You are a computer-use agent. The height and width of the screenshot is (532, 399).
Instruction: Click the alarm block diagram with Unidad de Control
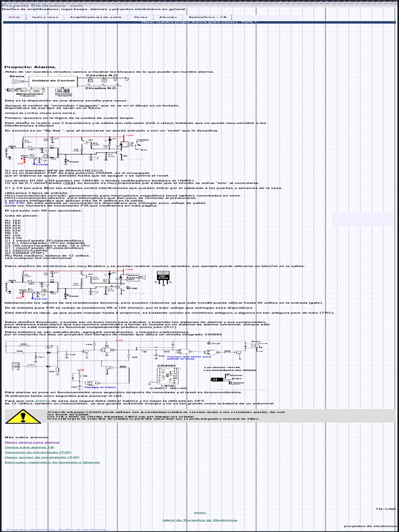(67, 86)
